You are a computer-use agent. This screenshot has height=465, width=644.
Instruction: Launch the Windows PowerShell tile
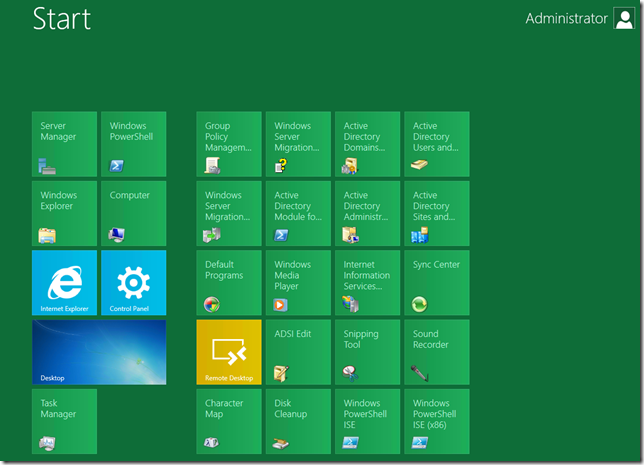coord(133,144)
